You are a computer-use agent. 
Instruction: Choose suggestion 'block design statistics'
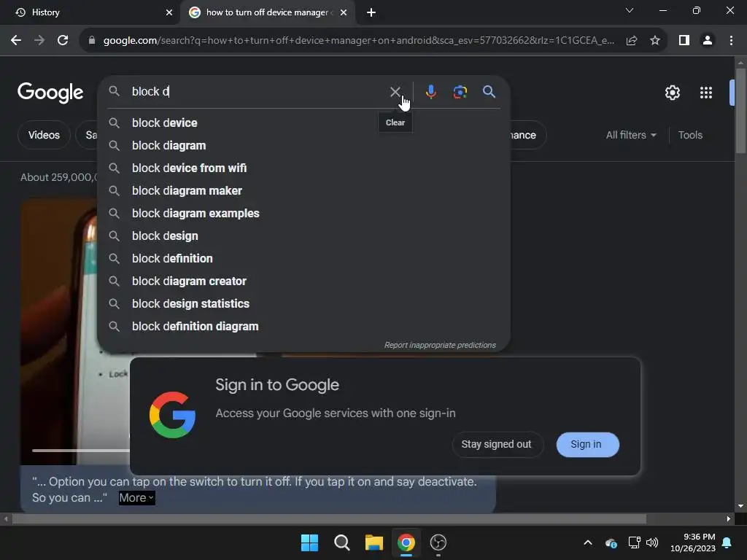303,304
